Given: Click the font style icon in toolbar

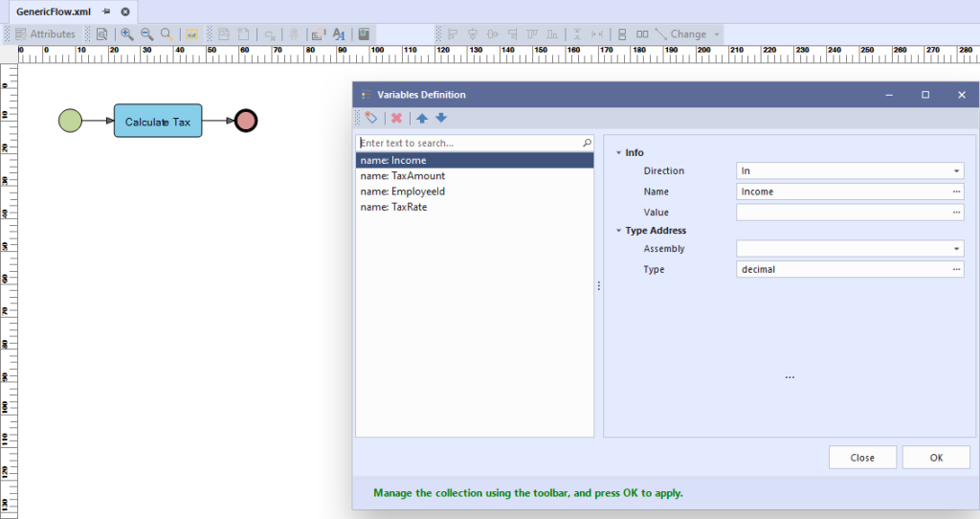Looking at the screenshot, I should coord(338,34).
